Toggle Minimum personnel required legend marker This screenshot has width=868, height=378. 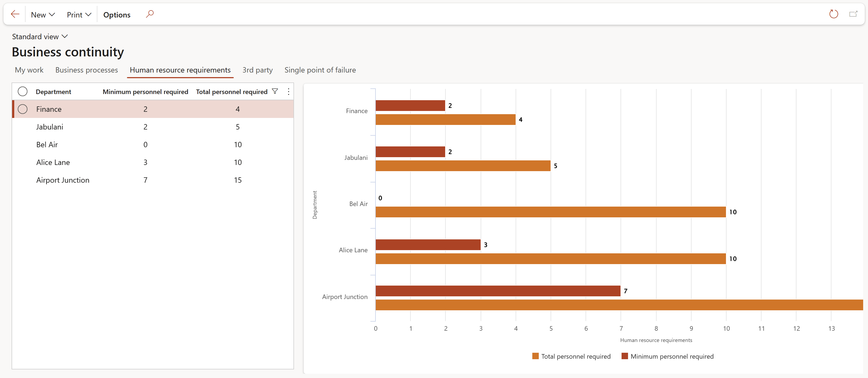pyautogui.click(x=624, y=356)
